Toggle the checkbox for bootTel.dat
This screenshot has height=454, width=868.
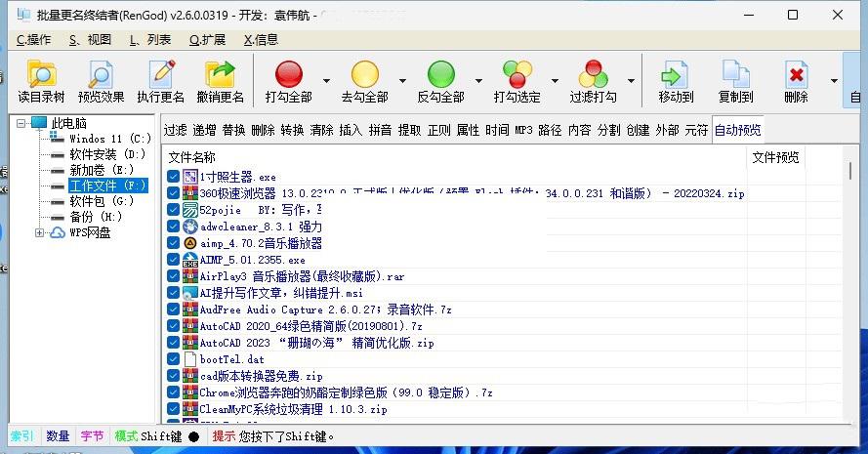click(174, 359)
